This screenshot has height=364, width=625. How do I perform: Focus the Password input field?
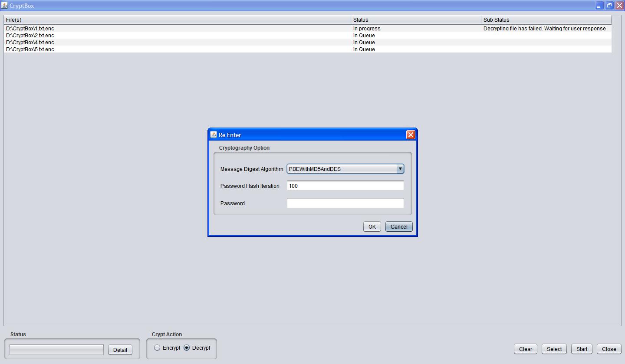[345, 203]
